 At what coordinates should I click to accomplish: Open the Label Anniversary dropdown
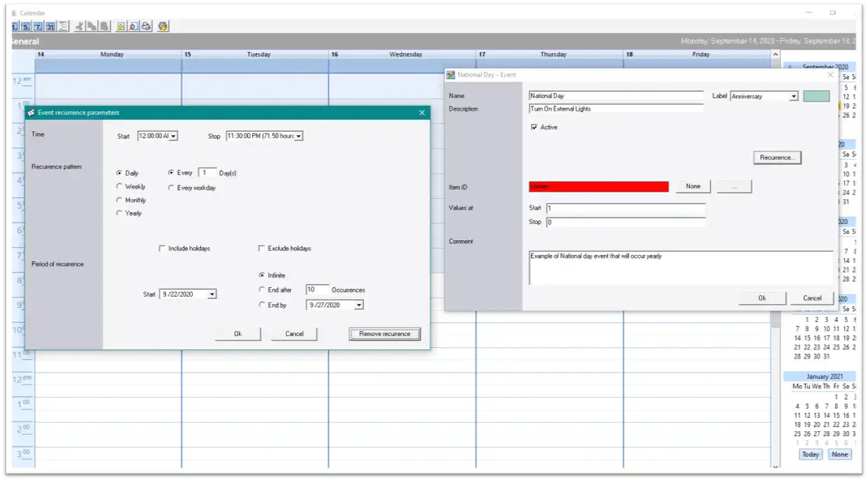[793, 97]
